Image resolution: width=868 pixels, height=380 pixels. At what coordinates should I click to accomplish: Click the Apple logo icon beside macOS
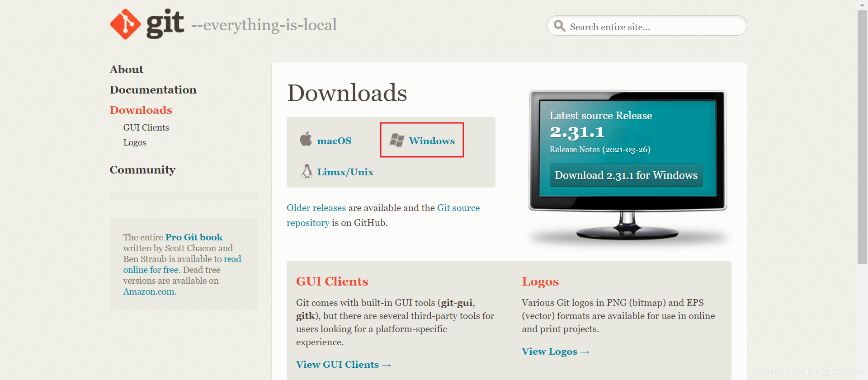point(306,139)
